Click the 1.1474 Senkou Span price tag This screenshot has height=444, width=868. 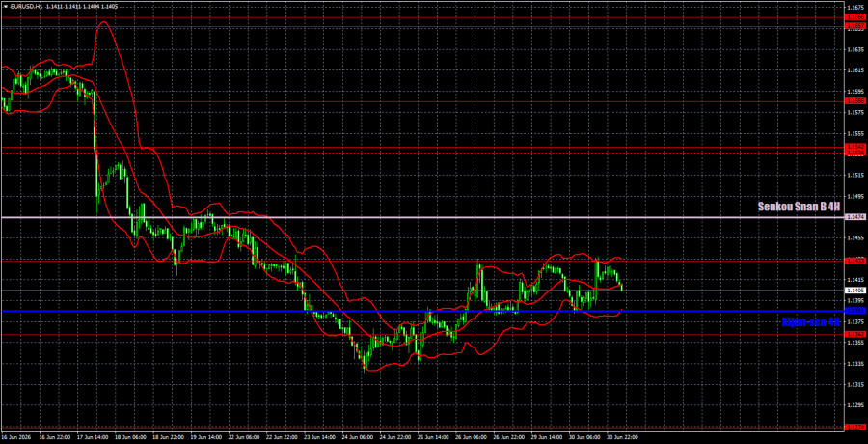click(855, 217)
